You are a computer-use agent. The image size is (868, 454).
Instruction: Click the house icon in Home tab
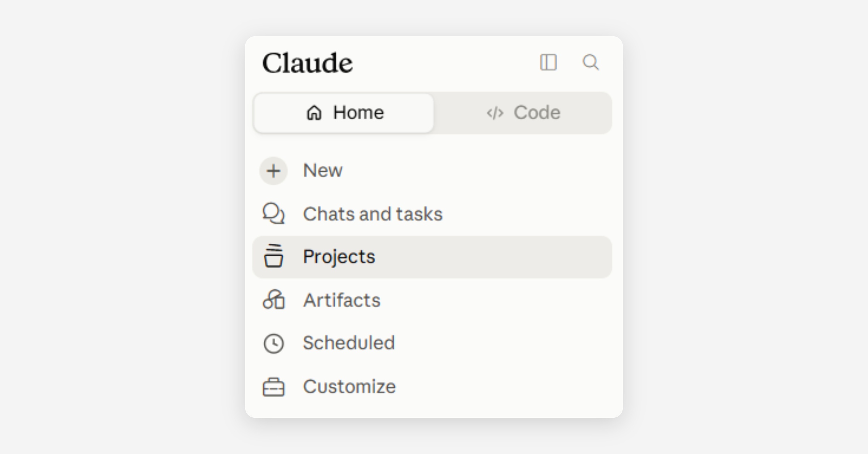pos(314,113)
